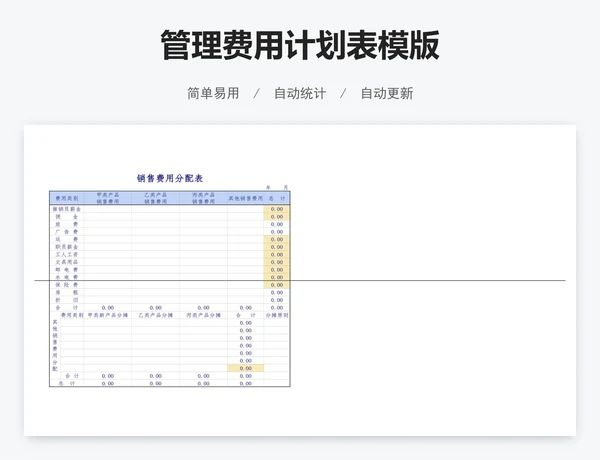Click the 简单易用 feature label
Screen dimensions: 600x460
click(x=213, y=93)
